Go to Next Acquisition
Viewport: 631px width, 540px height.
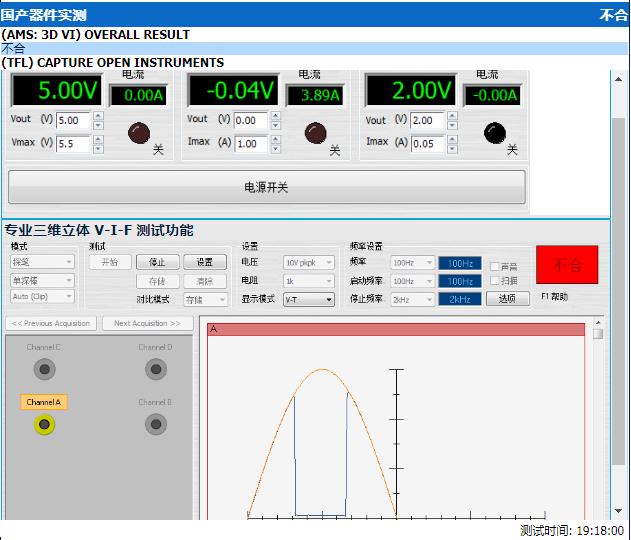point(148,324)
